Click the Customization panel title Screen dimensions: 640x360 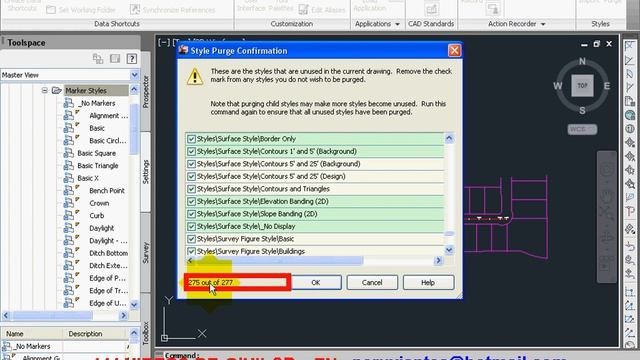click(291, 24)
